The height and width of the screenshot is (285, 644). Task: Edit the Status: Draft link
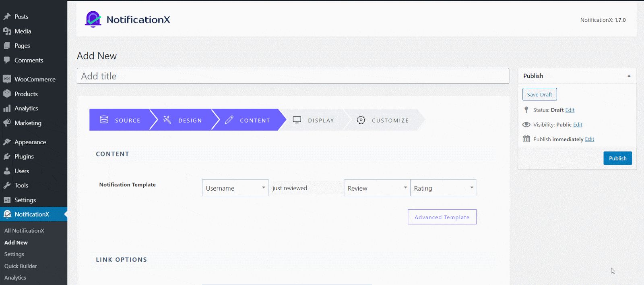pos(570,110)
